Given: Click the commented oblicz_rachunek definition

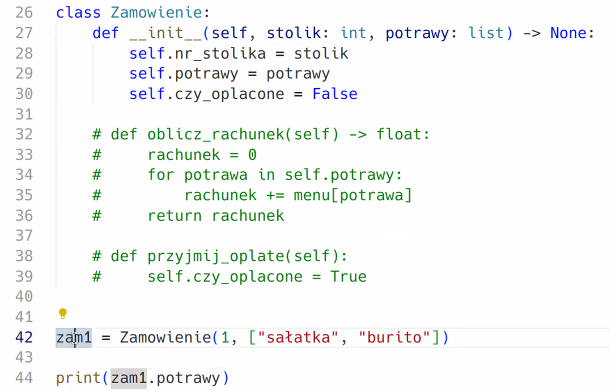Looking at the screenshot, I should [x=261, y=134].
